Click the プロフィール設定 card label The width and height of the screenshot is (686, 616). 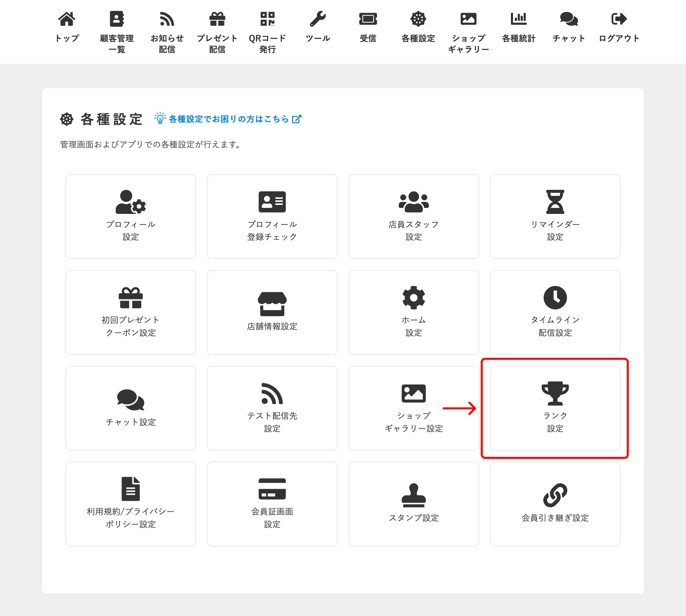[131, 230]
